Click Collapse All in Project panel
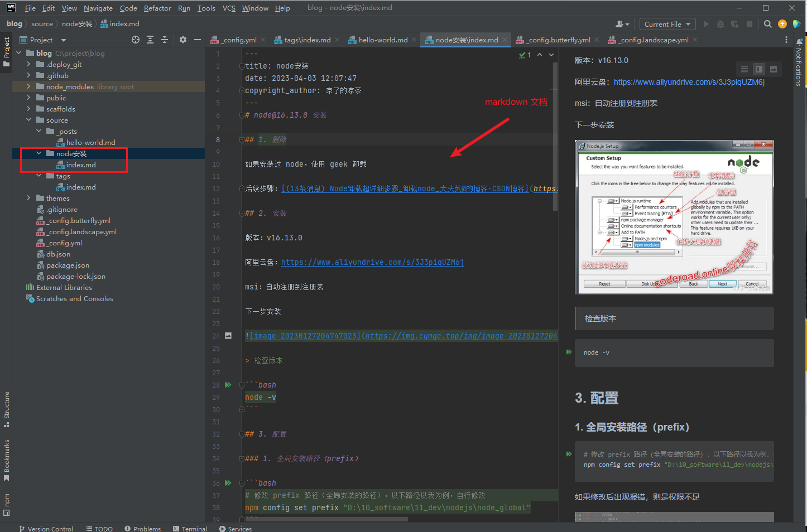Image resolution: width=807 pixels, height=532 pixels. (x=165, y=40)
